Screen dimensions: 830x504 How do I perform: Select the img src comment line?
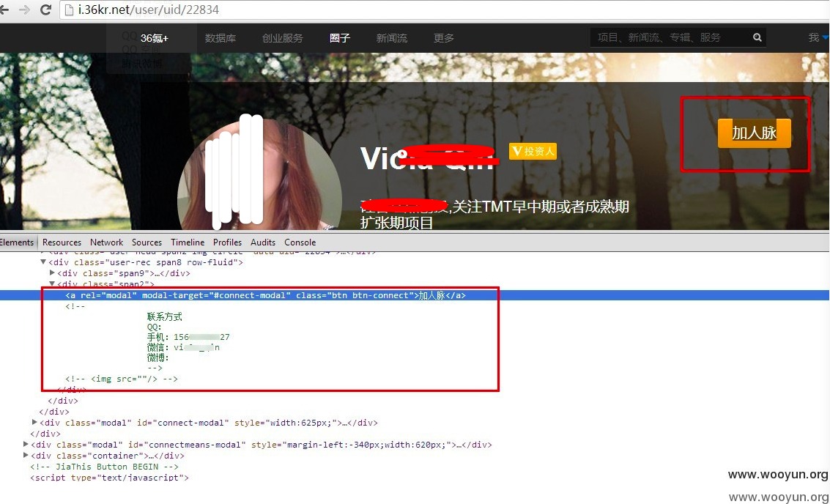click(122, 379)
